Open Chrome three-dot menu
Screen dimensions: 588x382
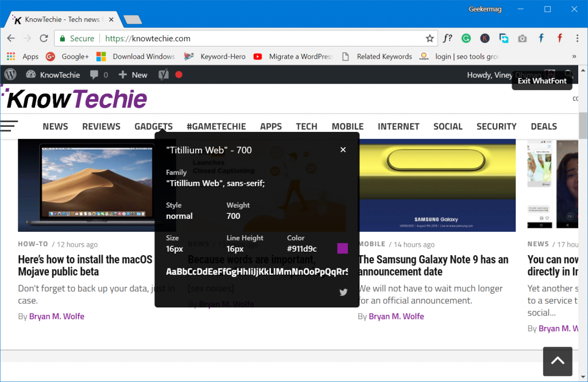(x=577, y=38)
